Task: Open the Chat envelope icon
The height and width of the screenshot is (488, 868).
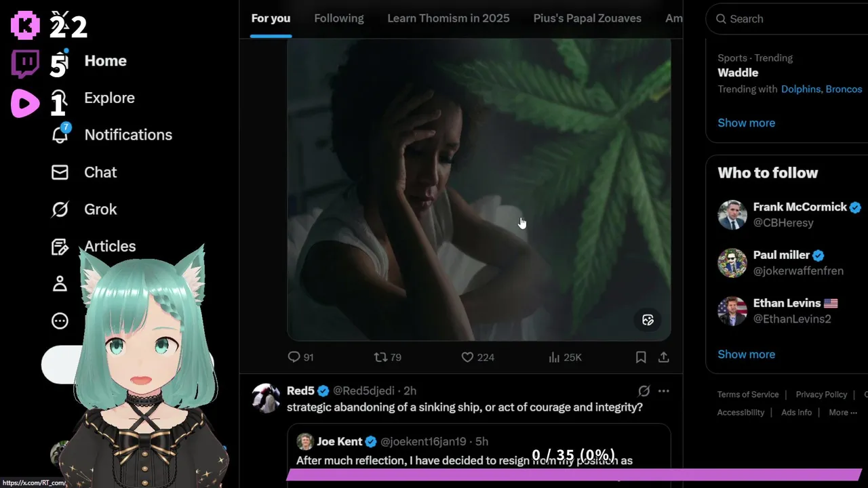Action: point(60,172)
